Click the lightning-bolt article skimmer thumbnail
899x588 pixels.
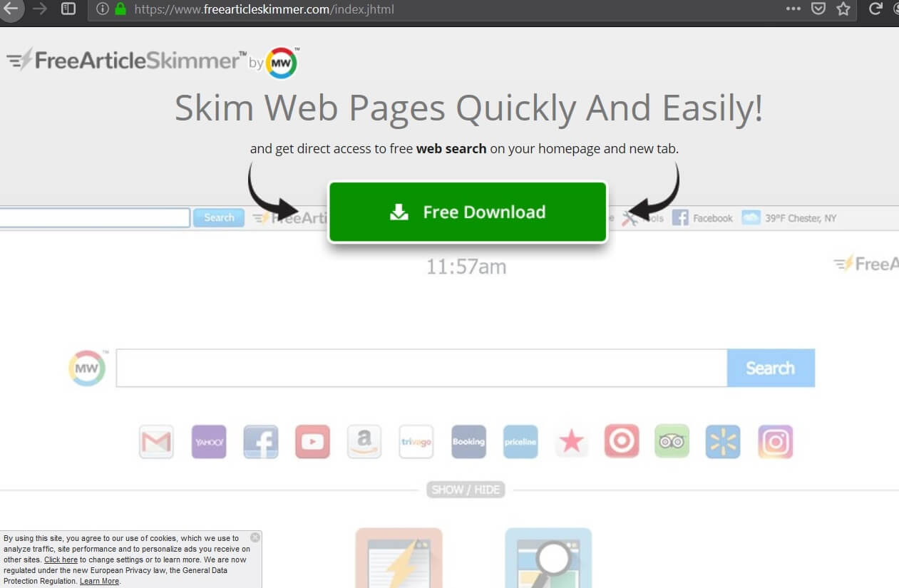(399, 557)
